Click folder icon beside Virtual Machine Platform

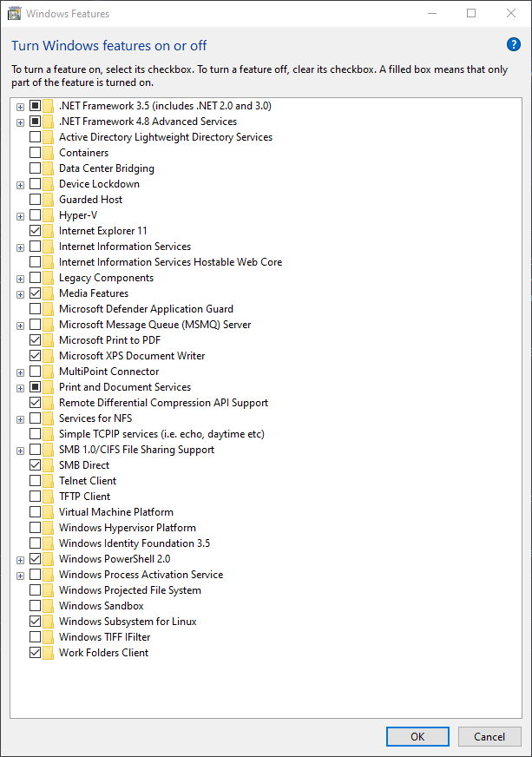pyautogui.click(x=48, y=512)
